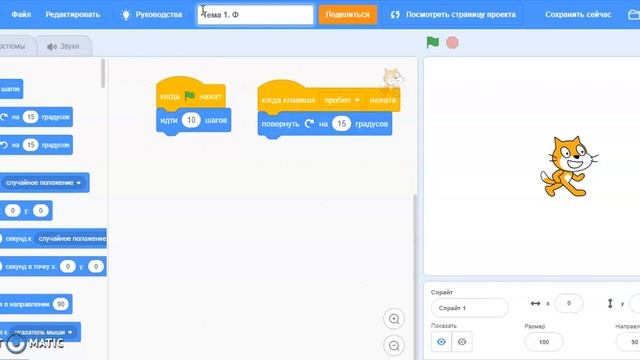Open the Файл menu

[21, 14]
